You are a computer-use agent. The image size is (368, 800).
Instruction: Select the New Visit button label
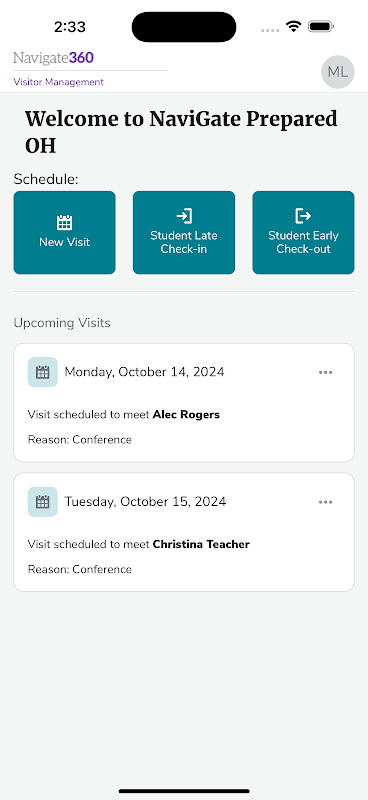pyautogui.click(x=64, y=242)
